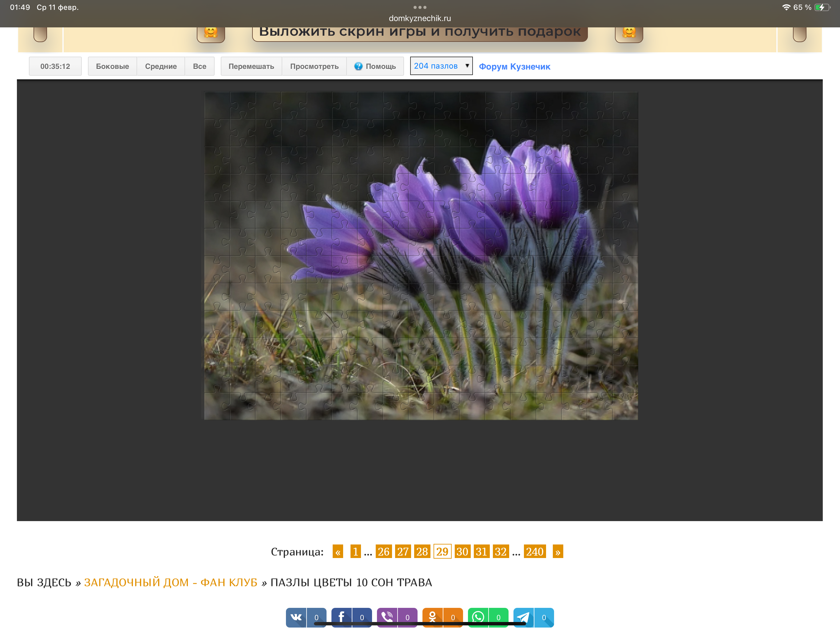Jump to last page 240
Screen dimensions: 840x630
coord(534,551)
